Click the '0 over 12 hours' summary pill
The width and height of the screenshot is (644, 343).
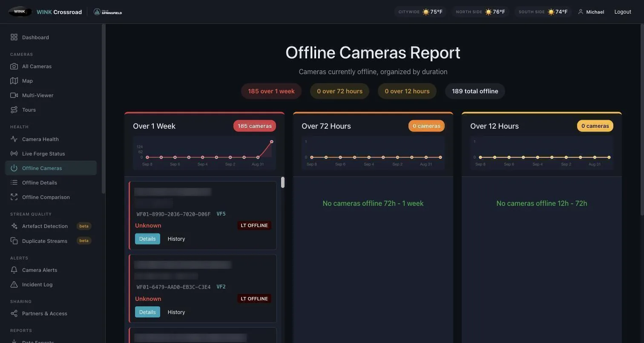pos(407,91)
